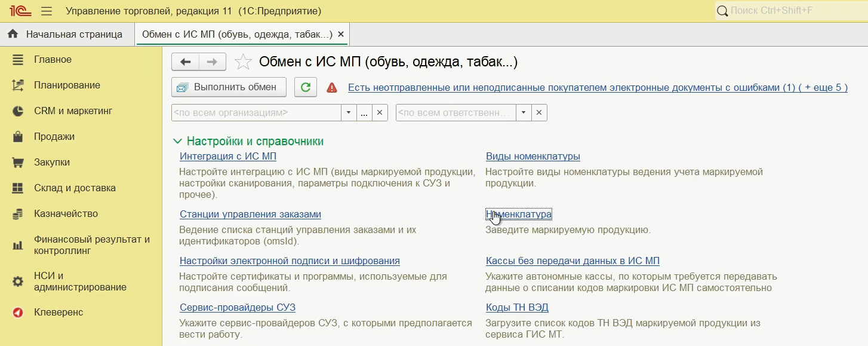
Task: Click the Продажи shopping bag icon
Action: tap(17, 137)
